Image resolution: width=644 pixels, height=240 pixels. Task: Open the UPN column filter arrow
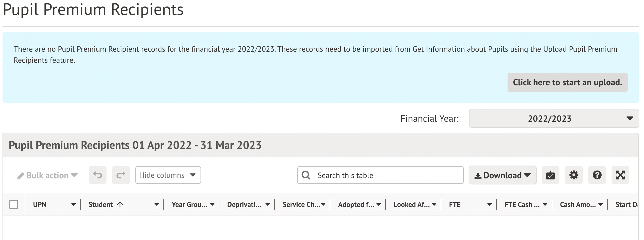pos(73,205)
